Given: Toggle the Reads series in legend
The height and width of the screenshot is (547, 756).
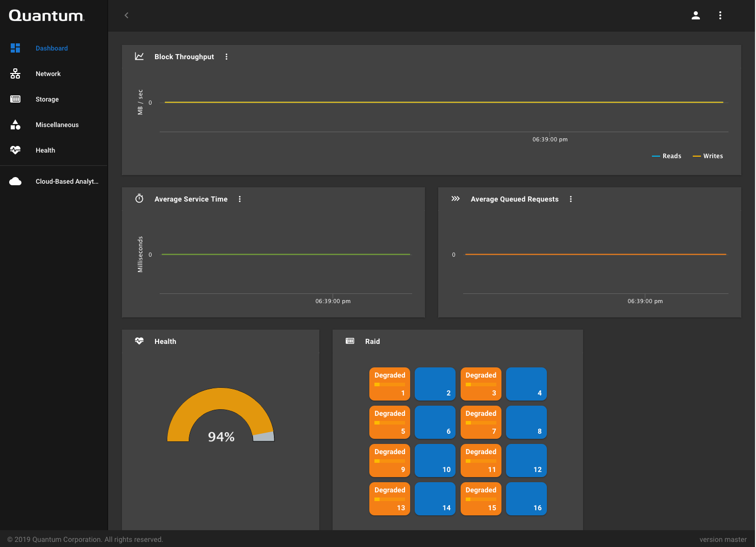Looking at the screenshot, I should [666, 156].
